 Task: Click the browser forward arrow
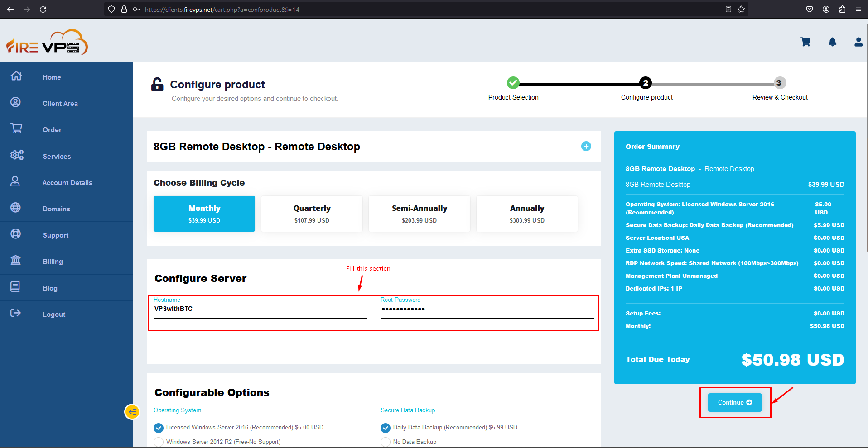pos(27,9)
